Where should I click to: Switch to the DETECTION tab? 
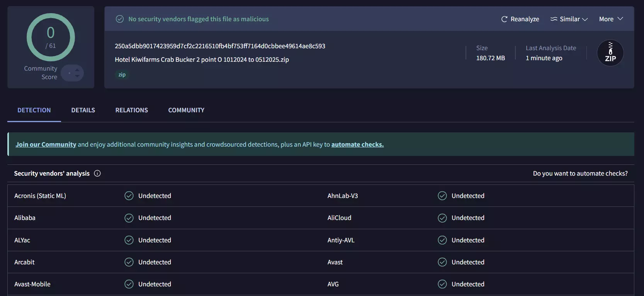tap(34, 110)
